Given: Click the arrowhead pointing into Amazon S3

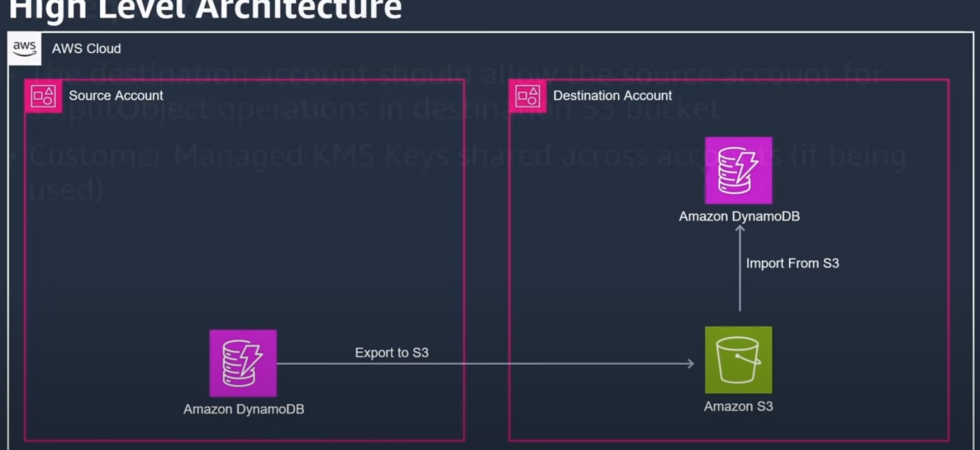Looking at the screenshot, I should pyautogui.click(x=691, y=363).
